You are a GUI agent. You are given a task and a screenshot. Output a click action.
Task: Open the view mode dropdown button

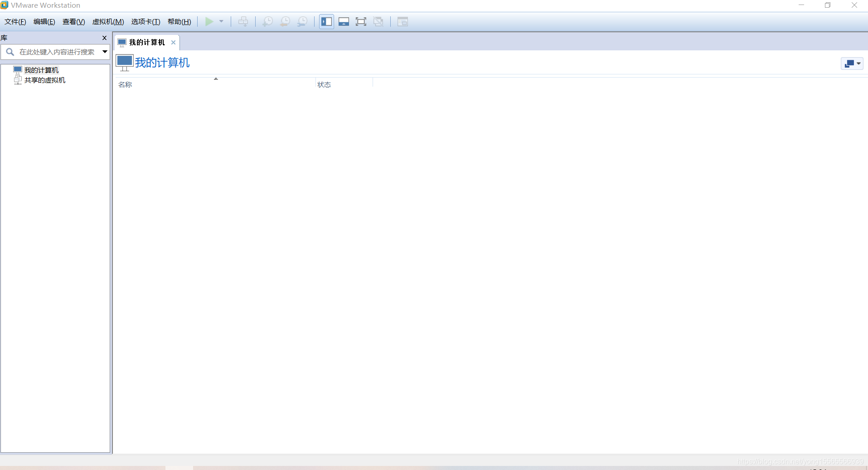click(852, 64)
